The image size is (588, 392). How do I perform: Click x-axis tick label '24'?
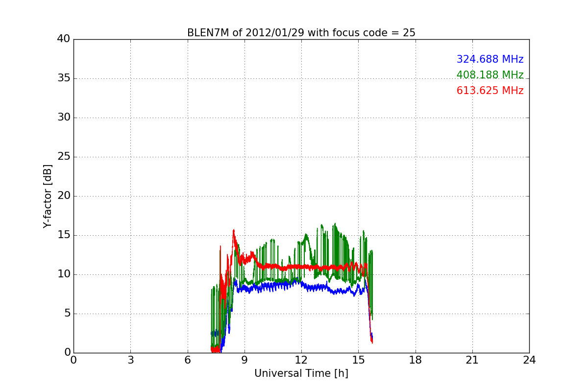pyautogui.click(x=529, y=360)
